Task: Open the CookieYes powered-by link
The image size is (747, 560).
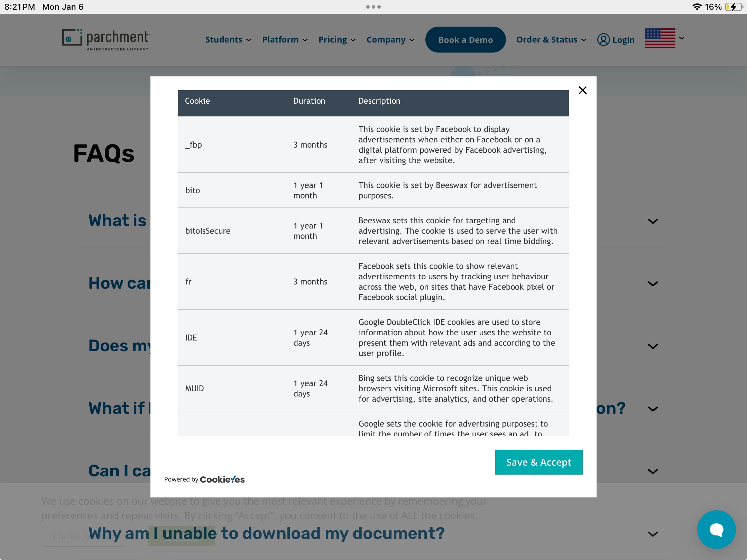Action: pyautogui.click(x=222, y=479)
